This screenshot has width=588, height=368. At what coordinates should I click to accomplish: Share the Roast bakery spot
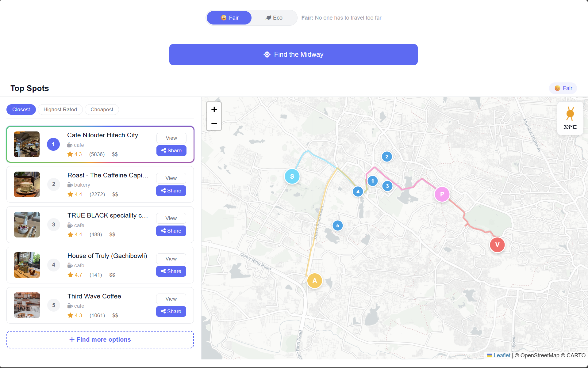(x=171, y=191)
